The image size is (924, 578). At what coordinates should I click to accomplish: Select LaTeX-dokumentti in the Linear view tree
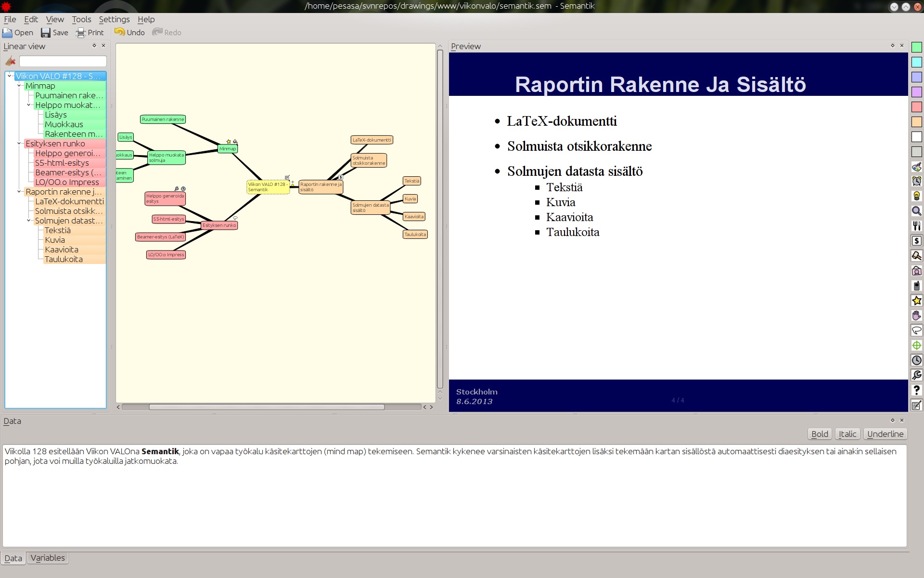69,201
